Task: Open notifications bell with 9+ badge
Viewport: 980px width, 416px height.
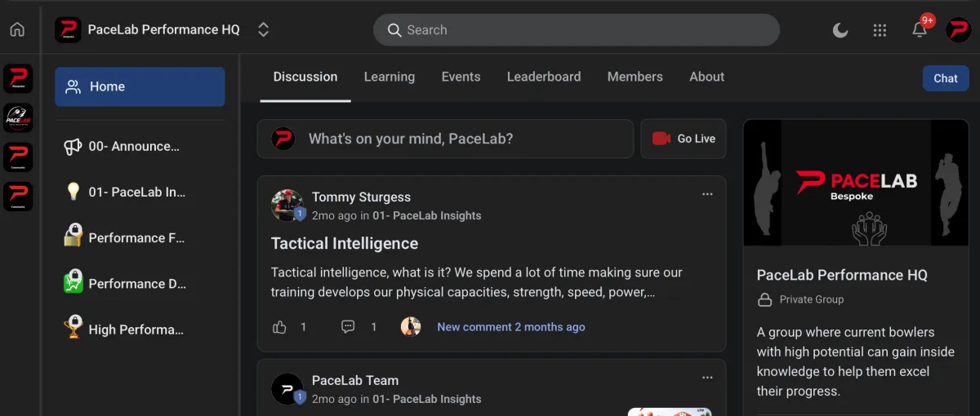Action: coord(920,29)
